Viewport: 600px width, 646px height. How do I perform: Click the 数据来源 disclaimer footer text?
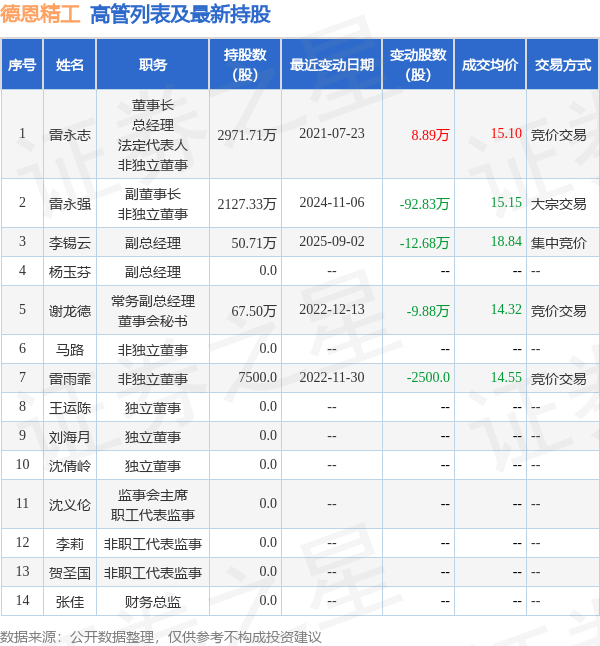tap(160, 637)
